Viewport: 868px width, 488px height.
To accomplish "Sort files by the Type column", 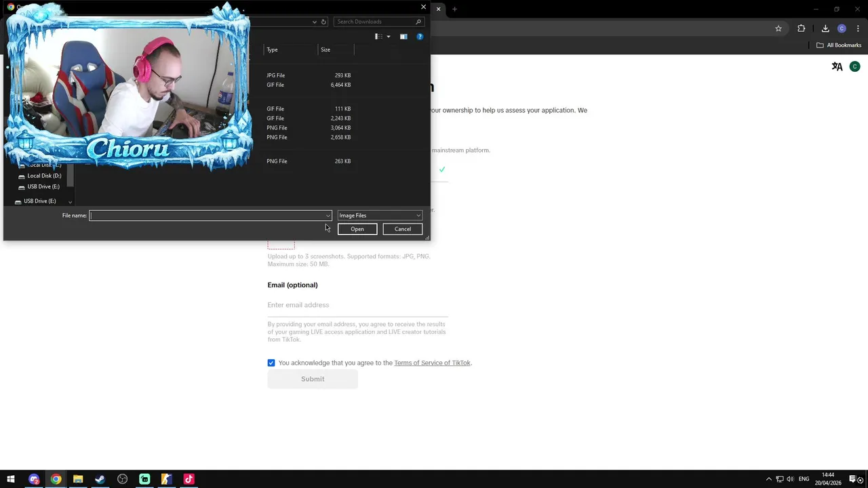I will point(291,49).
